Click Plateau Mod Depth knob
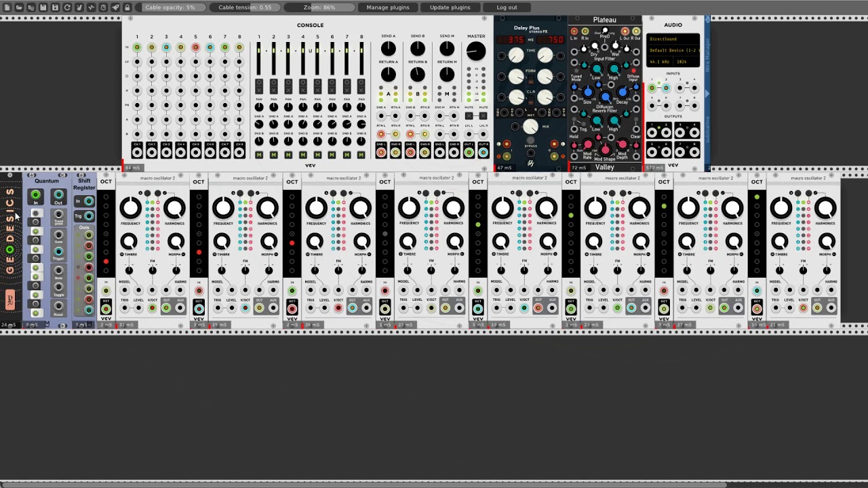868x488 pixels. (x=622, y=146)
